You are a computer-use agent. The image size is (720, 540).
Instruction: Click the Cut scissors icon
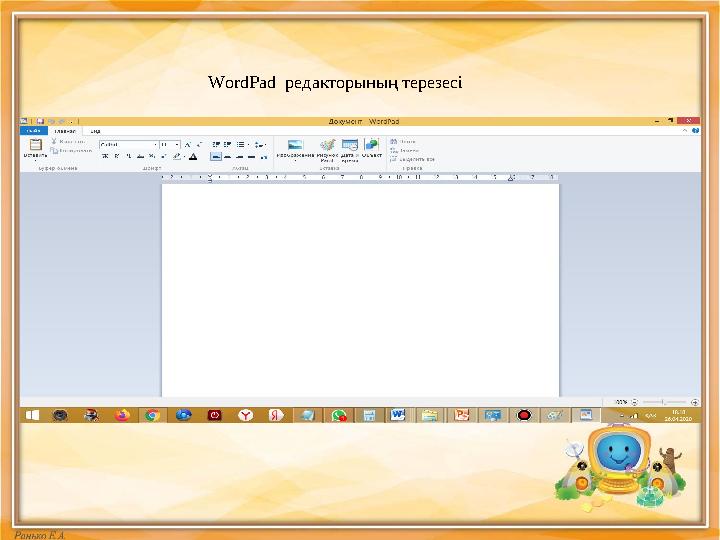[x=54, y=141]
